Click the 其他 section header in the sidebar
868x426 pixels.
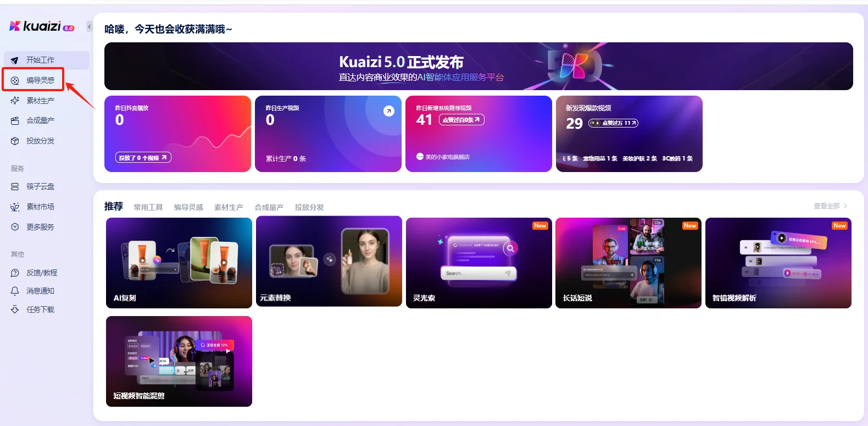pyautogui.click(x=18, y=255)
